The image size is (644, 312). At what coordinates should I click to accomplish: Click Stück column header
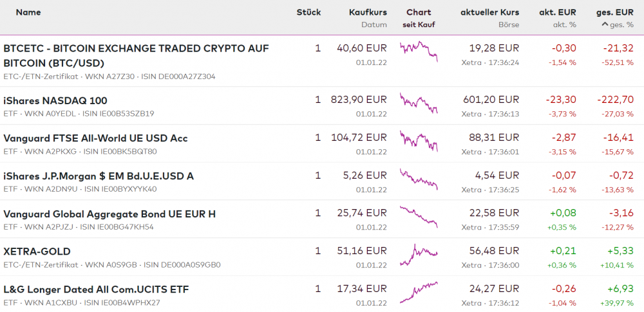(x=308, y=12)
